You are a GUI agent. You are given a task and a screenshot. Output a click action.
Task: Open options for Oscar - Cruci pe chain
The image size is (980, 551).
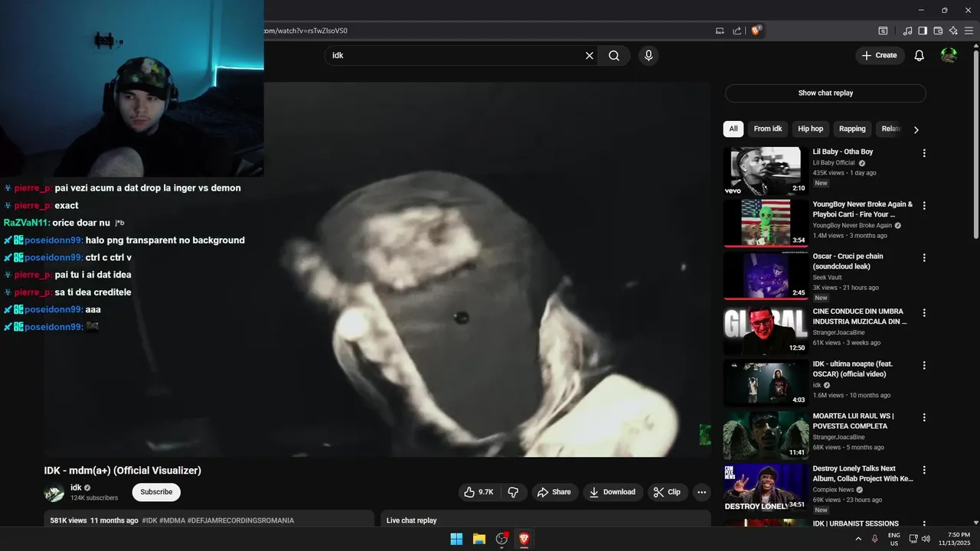[924, 258]
